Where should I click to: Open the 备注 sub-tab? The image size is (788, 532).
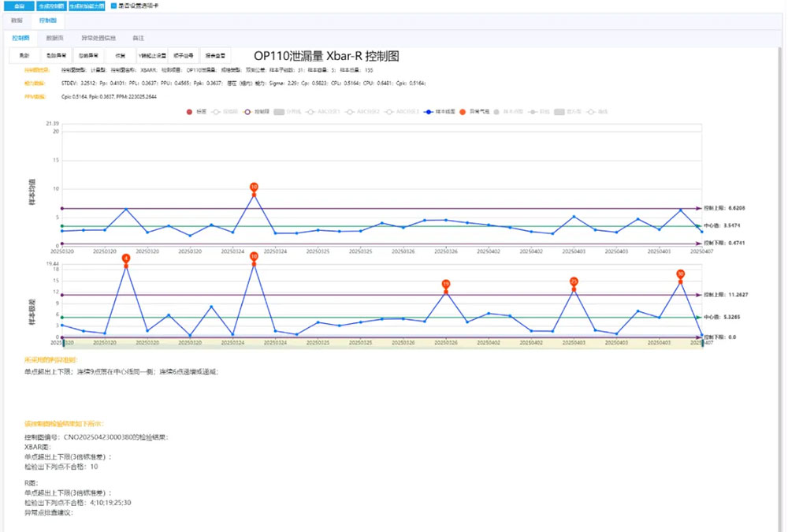[139, 37]
